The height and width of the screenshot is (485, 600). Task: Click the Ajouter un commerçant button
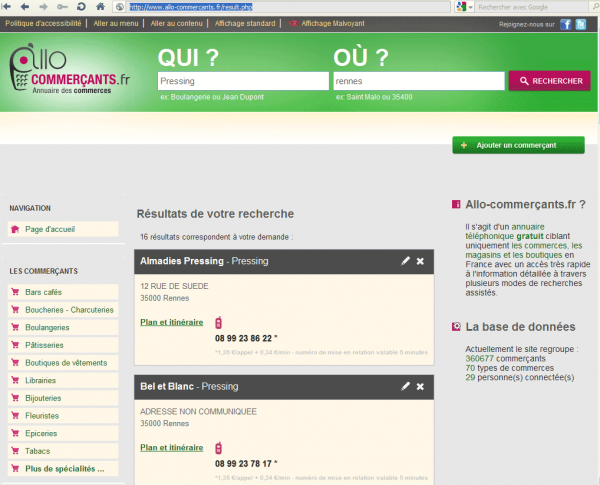pyautogui.click(x=518, y=145)
